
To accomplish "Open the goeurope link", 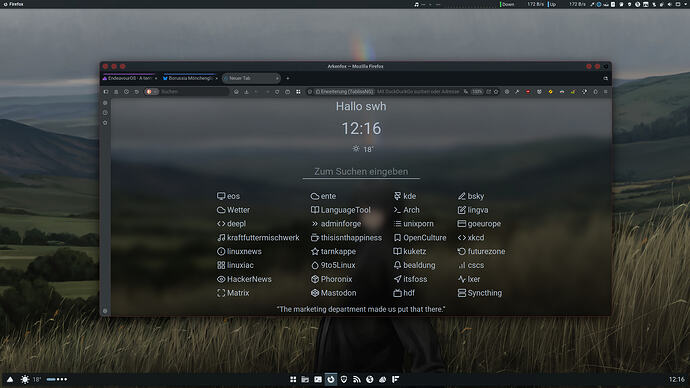I will [x=479, y=223].
